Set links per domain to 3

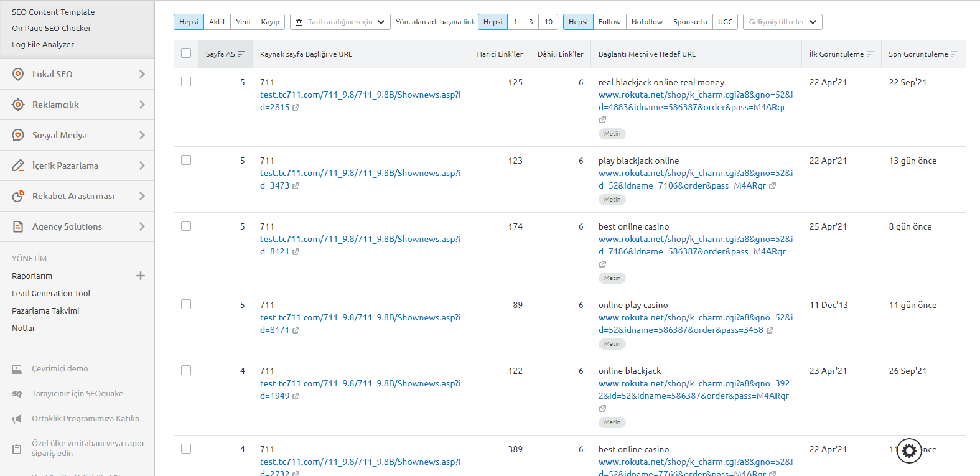pyautogui.click(x=531, y=22)
